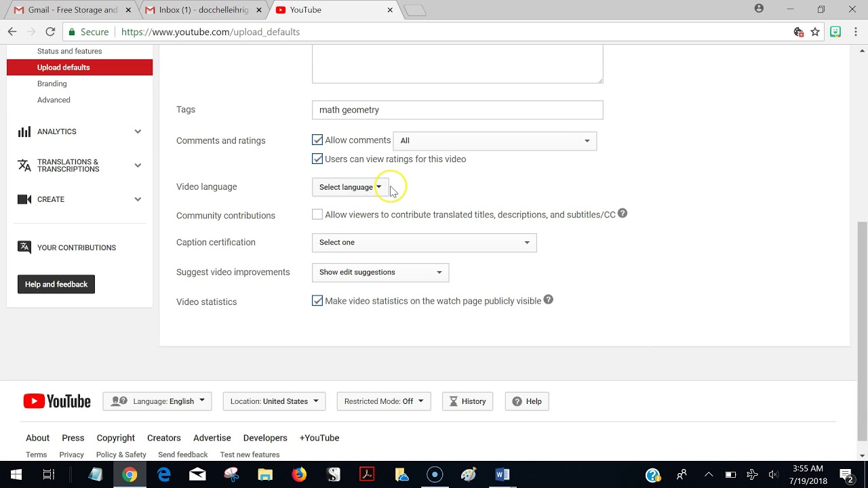Open the Windows notification center

tap(846, 474)
